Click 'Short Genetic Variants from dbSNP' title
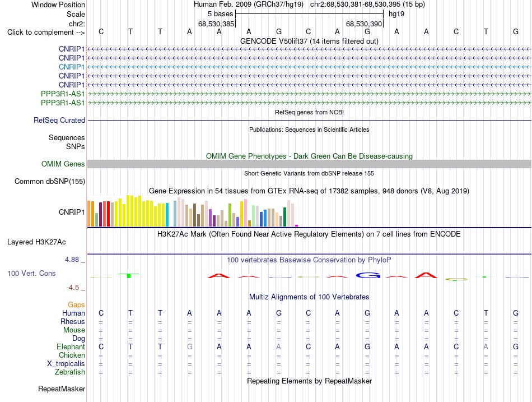The image size is (532, 402). [309, 173]
